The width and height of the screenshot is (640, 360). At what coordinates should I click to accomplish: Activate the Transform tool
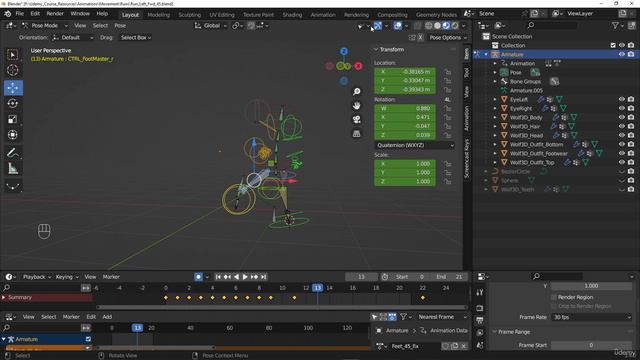point(13,135)
